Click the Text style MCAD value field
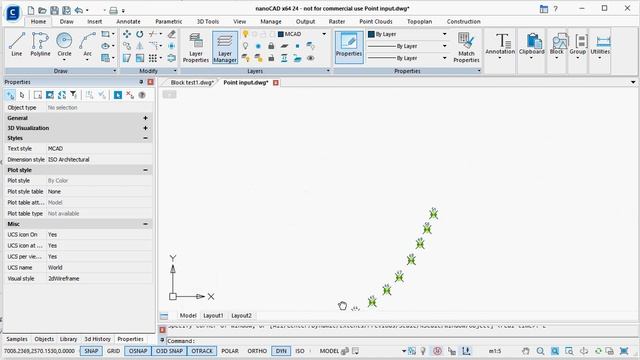Image resolution: width=640 pixels, height=360 pixels. (x=99, y=149)
